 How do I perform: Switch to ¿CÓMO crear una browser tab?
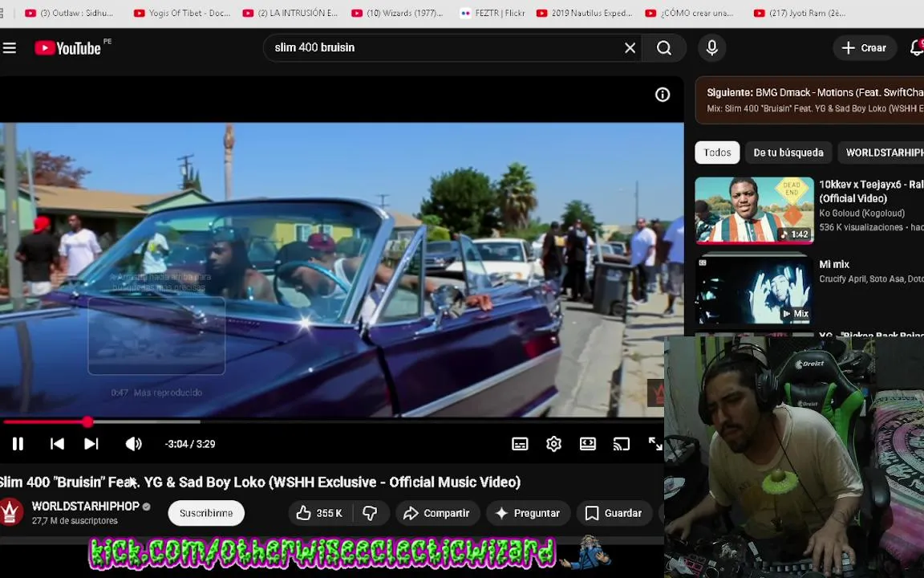690,13
